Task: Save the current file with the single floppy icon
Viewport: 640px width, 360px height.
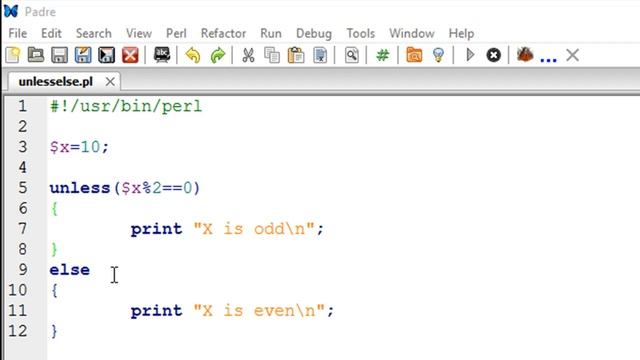Action: [x=60, y=55]
